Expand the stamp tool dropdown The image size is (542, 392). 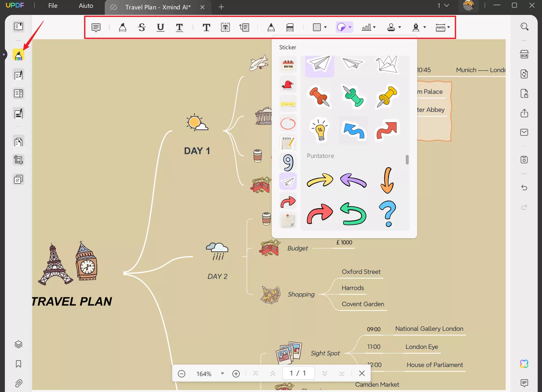400,28
